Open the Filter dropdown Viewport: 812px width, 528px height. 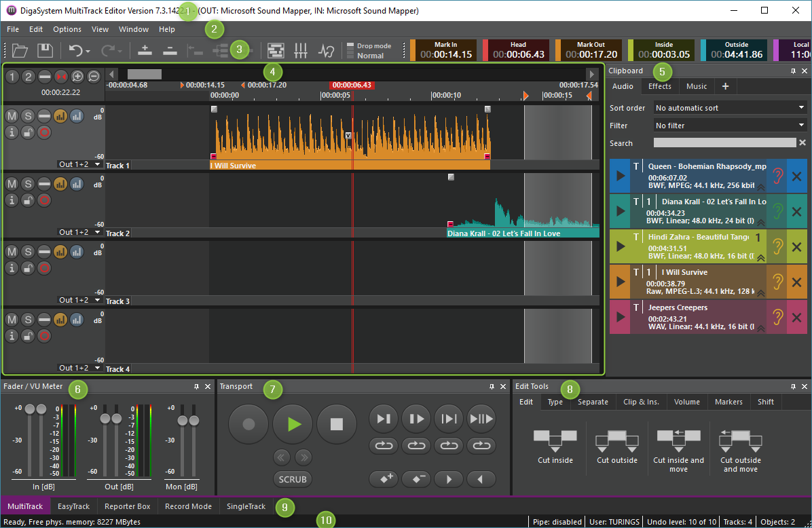coord(729,126)
